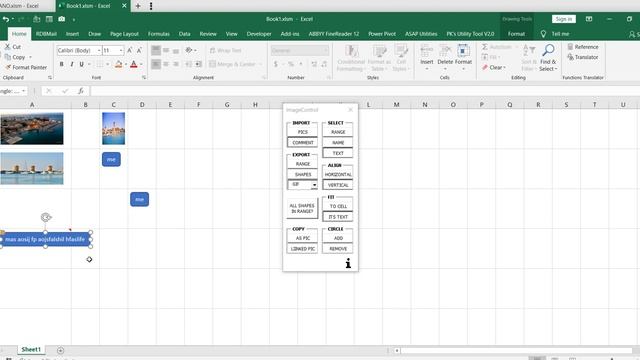Apply Underline formatting
Screen dimensions: 640x360
[82, 64]
